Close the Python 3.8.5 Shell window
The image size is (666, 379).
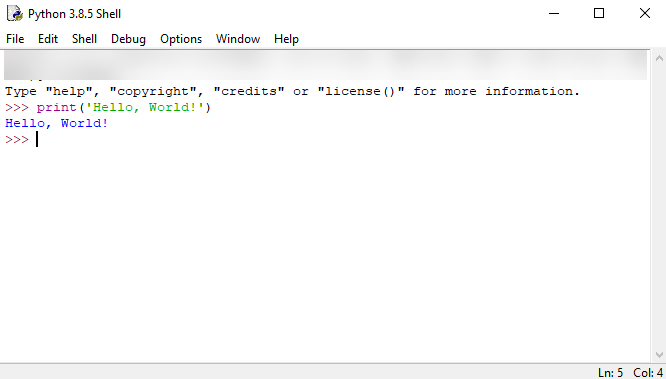(x=645, y=14)
